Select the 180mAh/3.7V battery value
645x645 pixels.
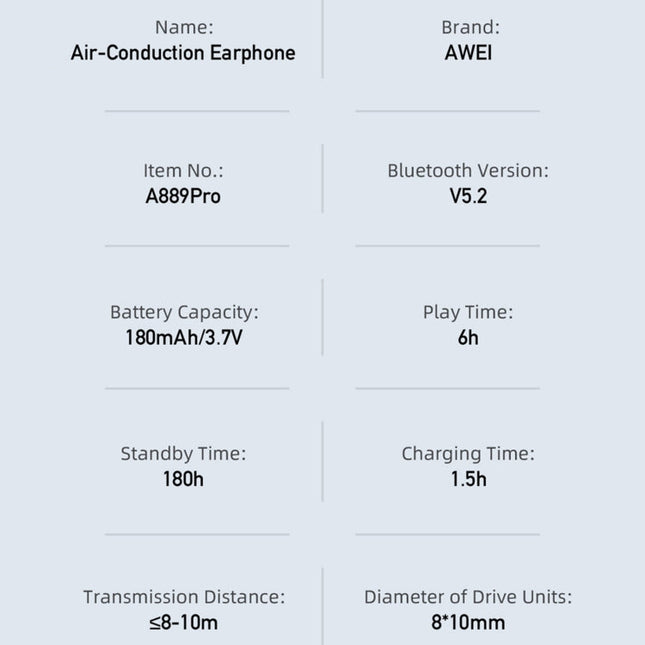[184, 338]
